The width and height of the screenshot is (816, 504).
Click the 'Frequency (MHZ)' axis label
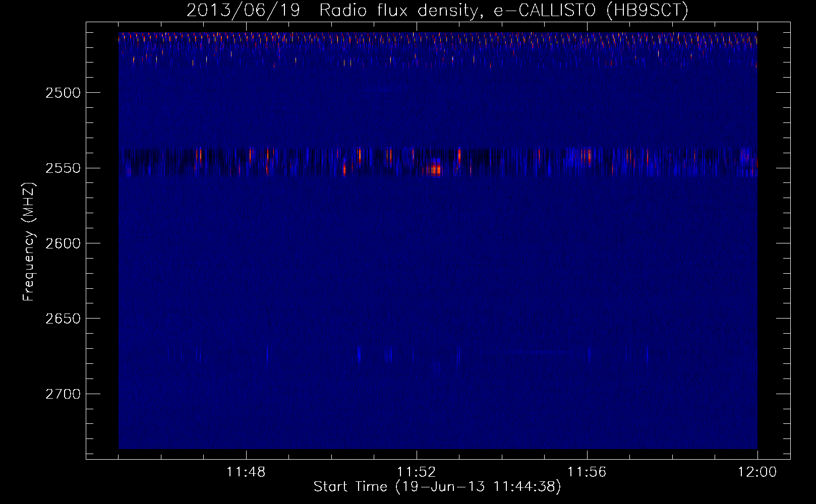(x=29, y=242)
